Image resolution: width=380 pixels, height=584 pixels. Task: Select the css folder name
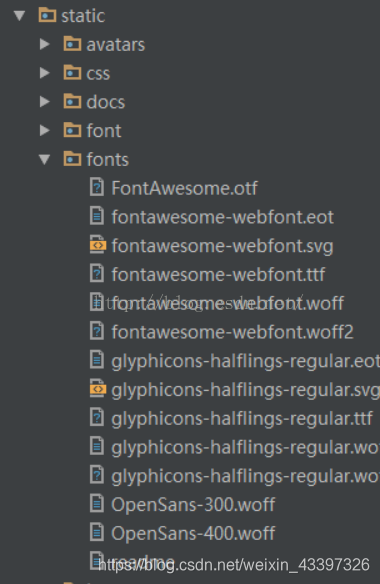(x=98, y=73)
